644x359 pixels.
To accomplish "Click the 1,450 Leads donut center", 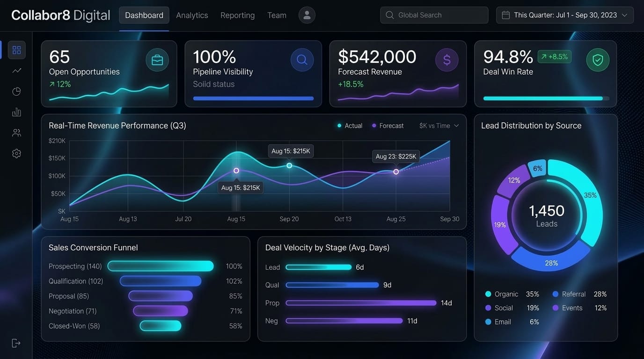I will (x=547, y=215).
